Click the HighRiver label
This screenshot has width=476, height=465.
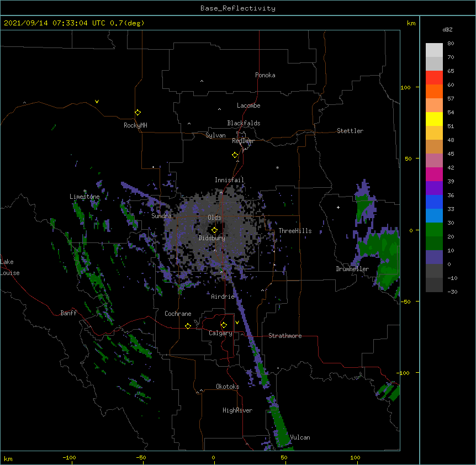coord(237,410)
